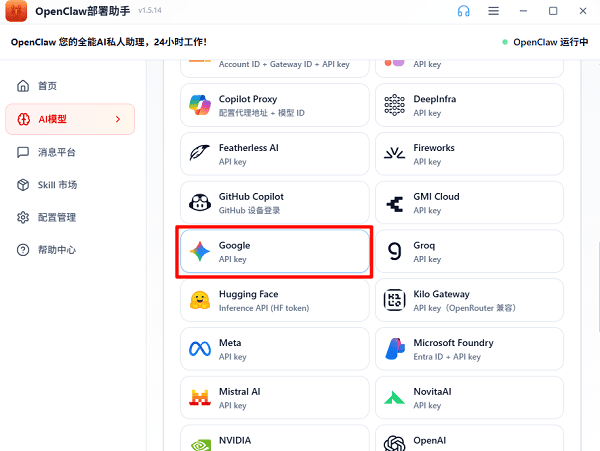Open 消息平台 in the sidebar
Image resolution: width=600 pixels, height=451 pixels.
[x=57, y=152]
